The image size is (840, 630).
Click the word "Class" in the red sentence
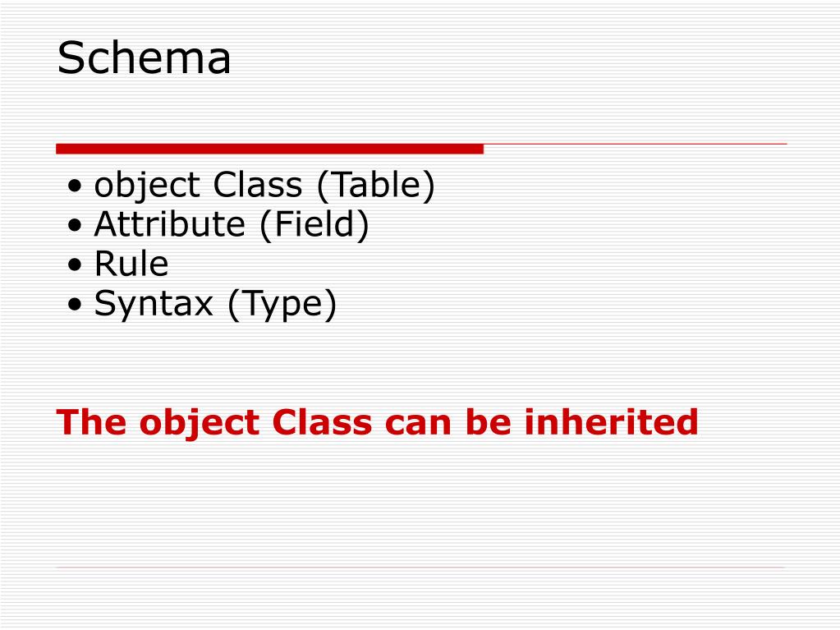pyautogui.click(x=322, y=422)
